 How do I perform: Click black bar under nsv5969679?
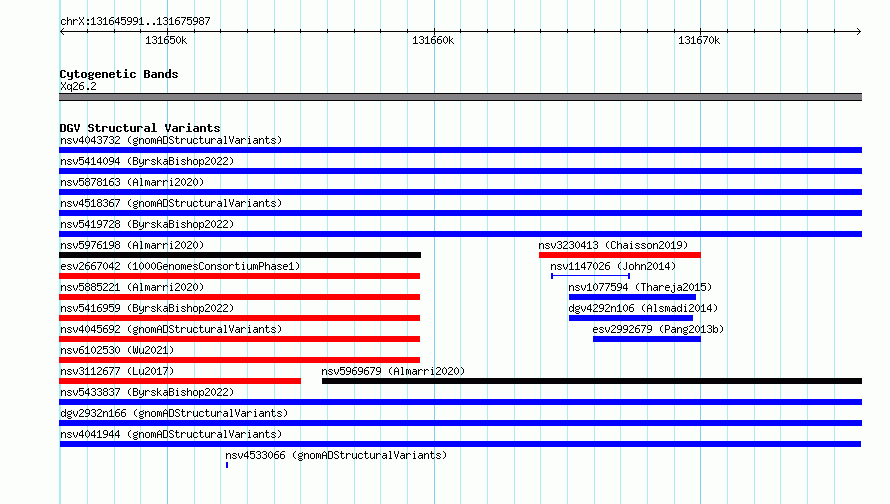[x=592, y=381]
